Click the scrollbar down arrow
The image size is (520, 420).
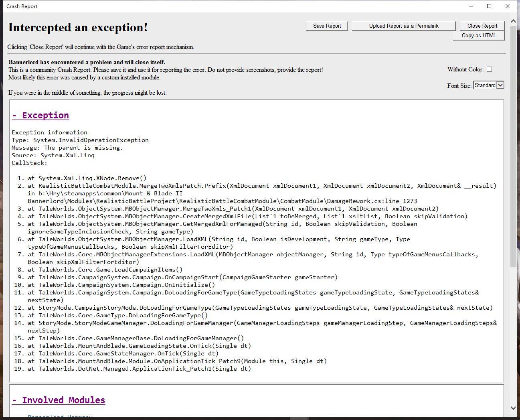pos(513,408)
